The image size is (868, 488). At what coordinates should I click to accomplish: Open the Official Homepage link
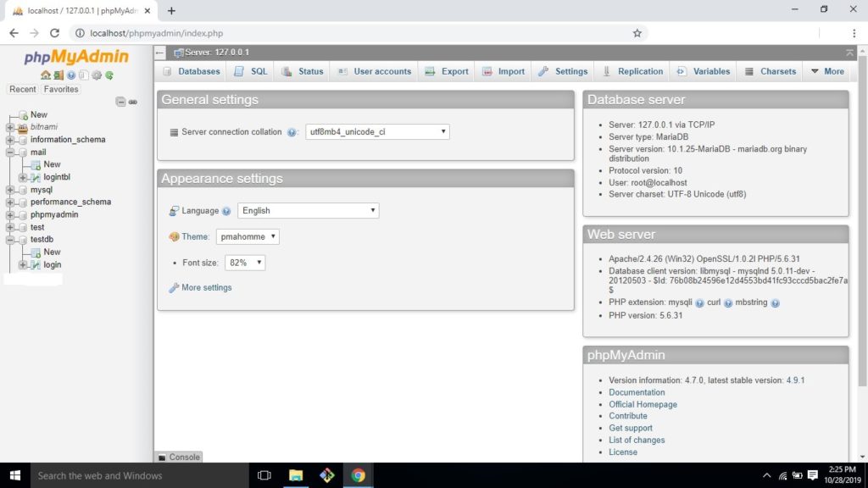(643, 404)
